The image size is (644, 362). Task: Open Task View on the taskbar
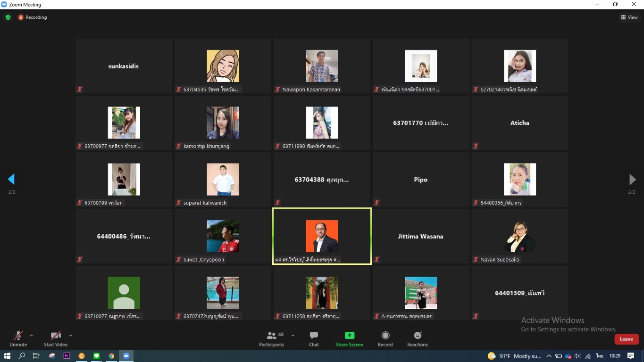coord(36,356)
